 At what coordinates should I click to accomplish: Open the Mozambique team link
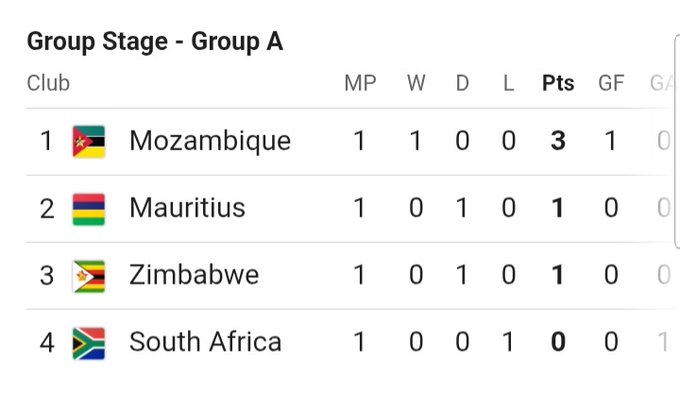point(210,141)
